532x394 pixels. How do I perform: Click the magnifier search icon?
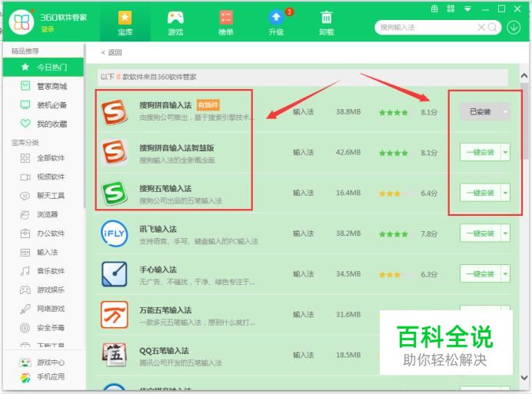point(492,27)
